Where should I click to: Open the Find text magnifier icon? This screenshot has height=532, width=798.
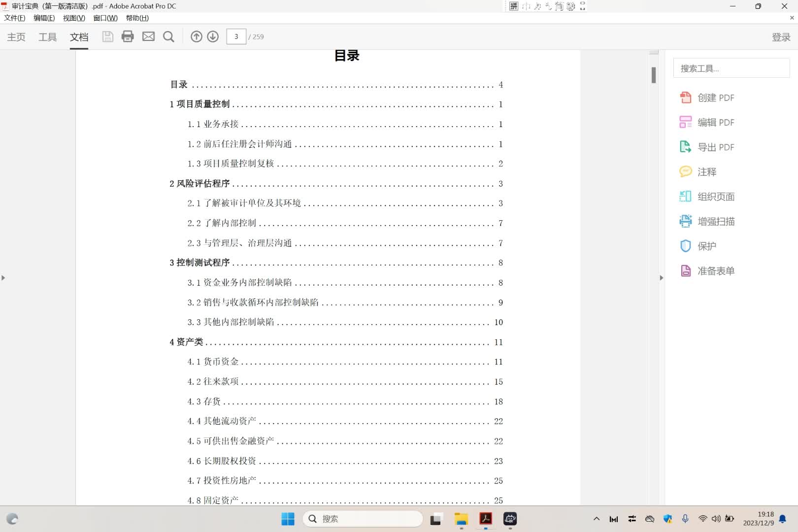tap(168, 36)
